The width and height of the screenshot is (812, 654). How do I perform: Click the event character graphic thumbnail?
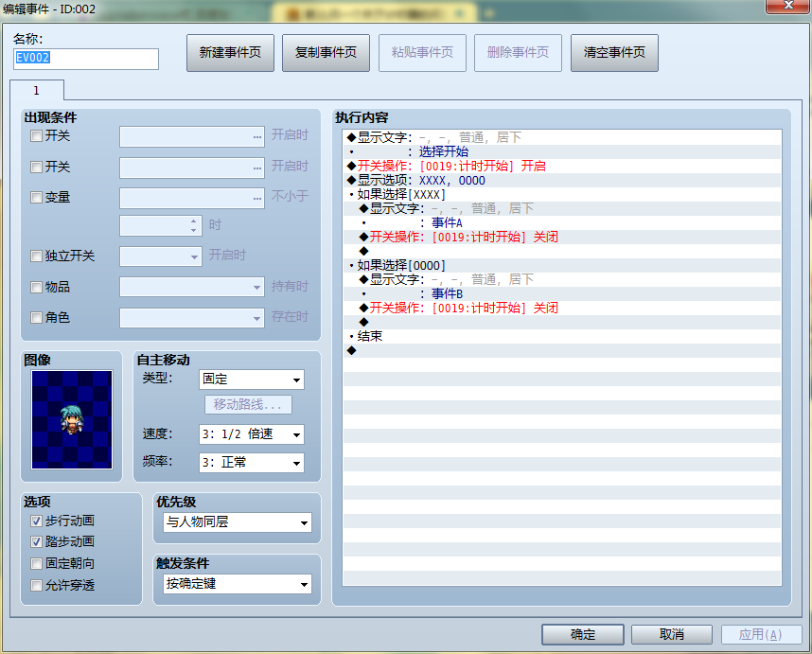point(72,419)
